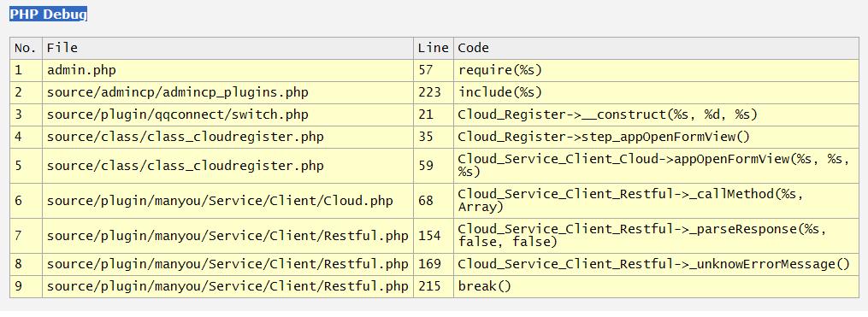Select Restful.php file cell in row 7
Screen dimensions: 868x317
tap(227, 236)
